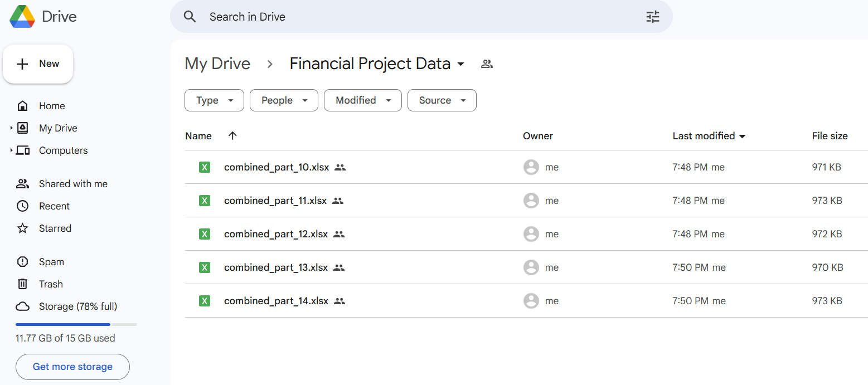Click the Google Drive logo

coord(22,17)
